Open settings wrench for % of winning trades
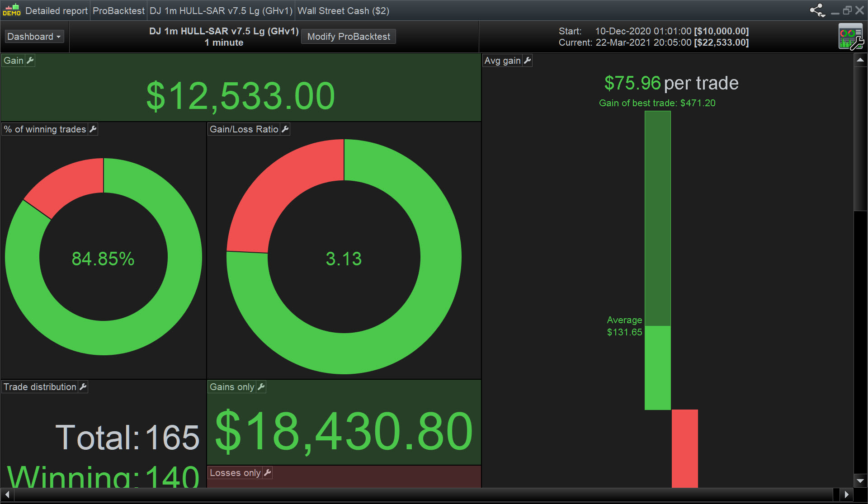868x504 pixels. 93,129
